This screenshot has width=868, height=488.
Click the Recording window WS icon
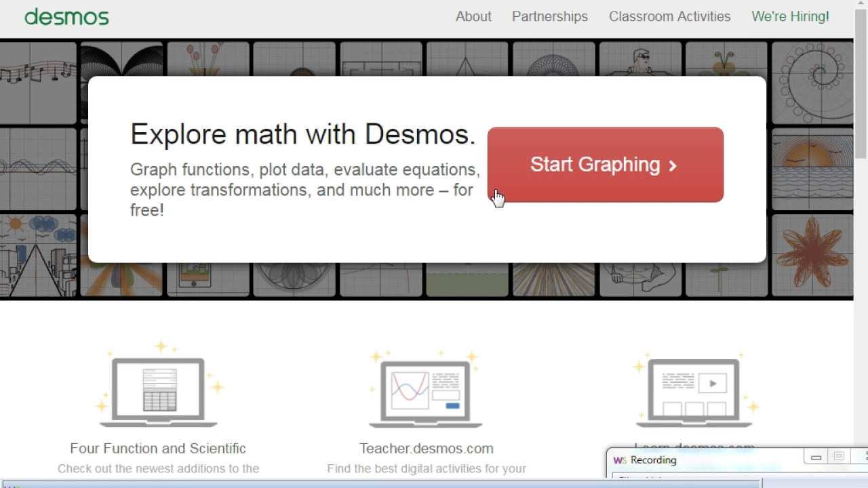(x=620, y=460)
